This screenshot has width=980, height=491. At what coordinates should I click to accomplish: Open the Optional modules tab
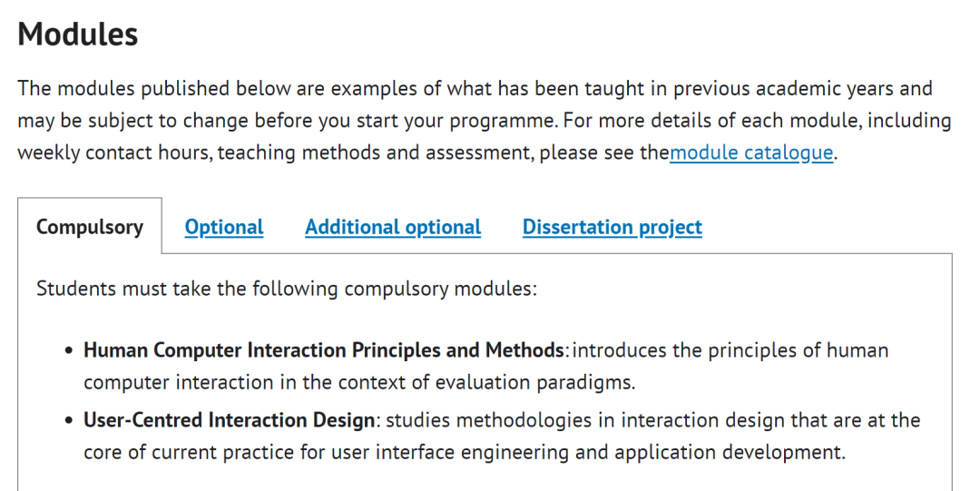[224, 227]
